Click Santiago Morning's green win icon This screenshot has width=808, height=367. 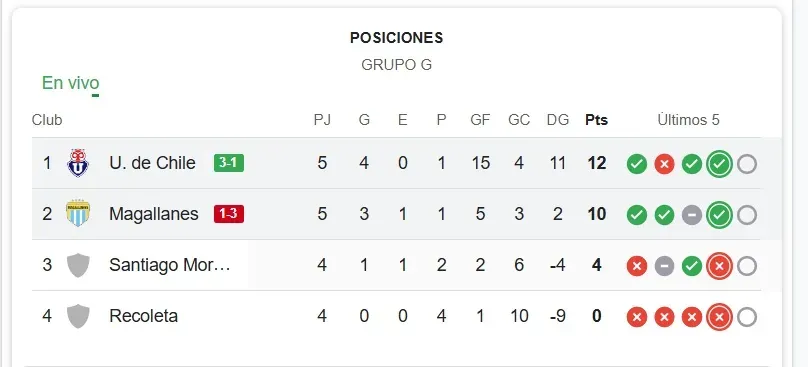pos(692,266)
